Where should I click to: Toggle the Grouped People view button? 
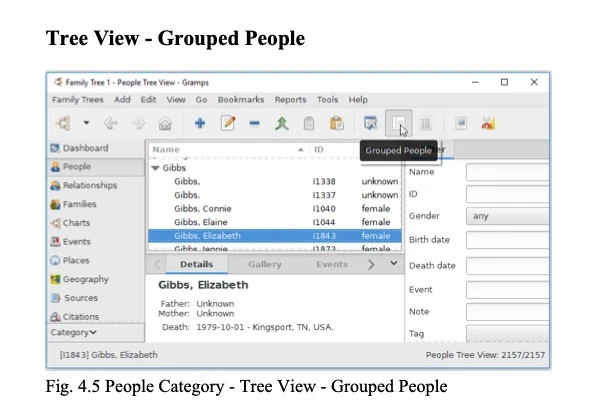coord(398,123)
